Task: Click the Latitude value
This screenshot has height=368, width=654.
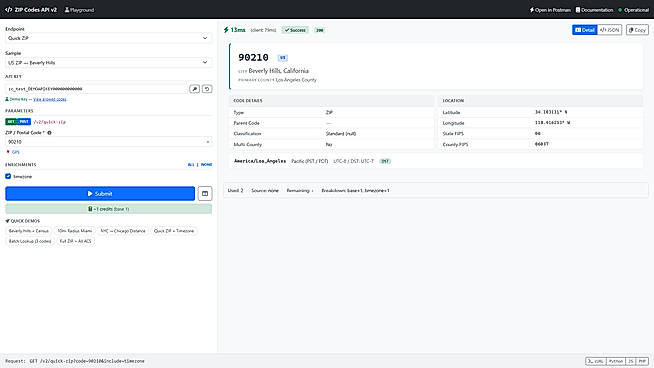Action: point(551,112)
